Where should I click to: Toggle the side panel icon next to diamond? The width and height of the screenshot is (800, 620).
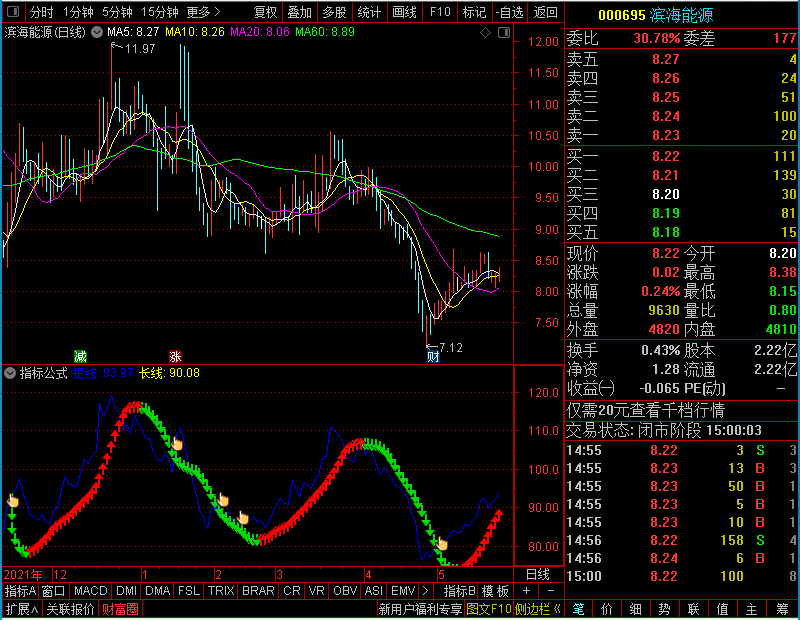504,33
